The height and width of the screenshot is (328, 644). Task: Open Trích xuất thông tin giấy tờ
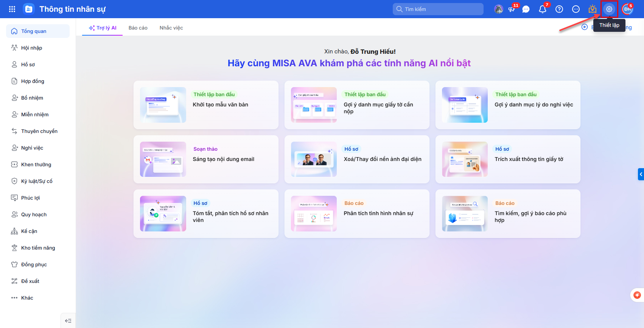coord(508,159)
